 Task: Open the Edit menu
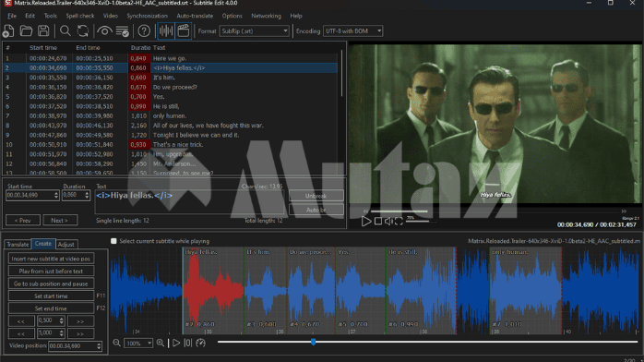[30, 16]
